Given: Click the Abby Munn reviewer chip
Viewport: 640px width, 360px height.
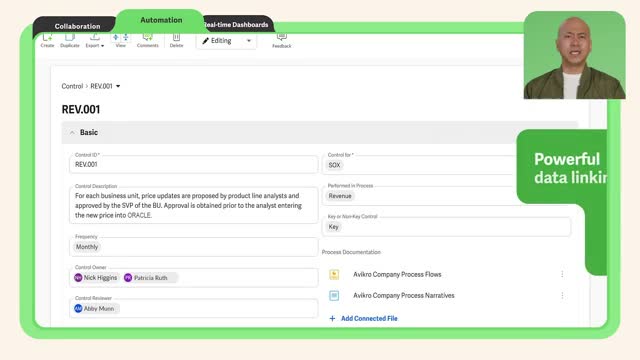Looking at the screenshot, I should coord(96,309).
